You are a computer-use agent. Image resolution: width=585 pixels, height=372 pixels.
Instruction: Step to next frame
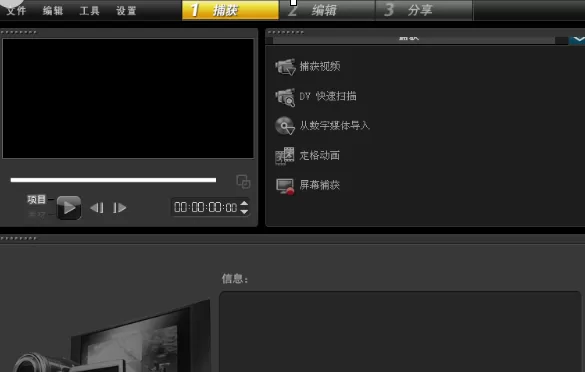coord(119,207)
